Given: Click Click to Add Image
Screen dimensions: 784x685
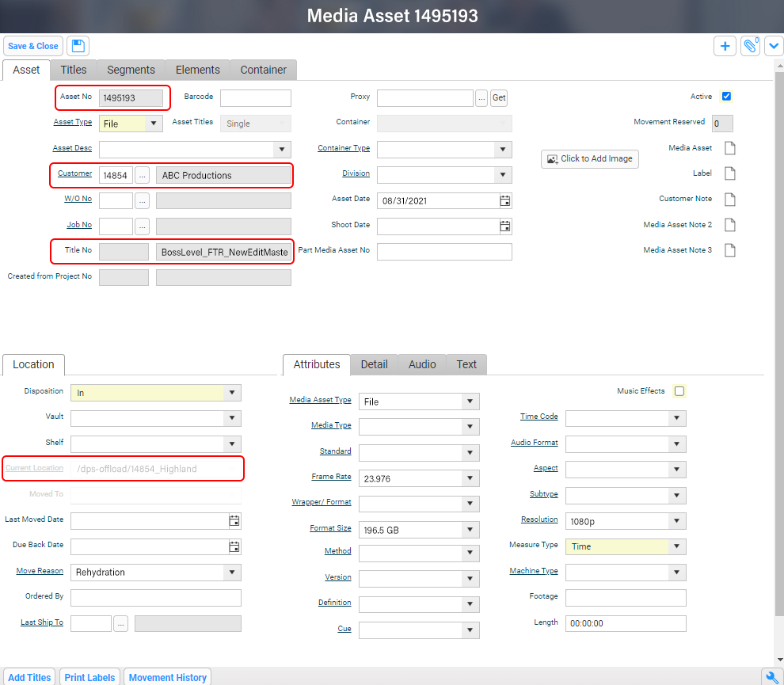Looking at the screenshot, I should pyautogui.click(x=589, y=158).
